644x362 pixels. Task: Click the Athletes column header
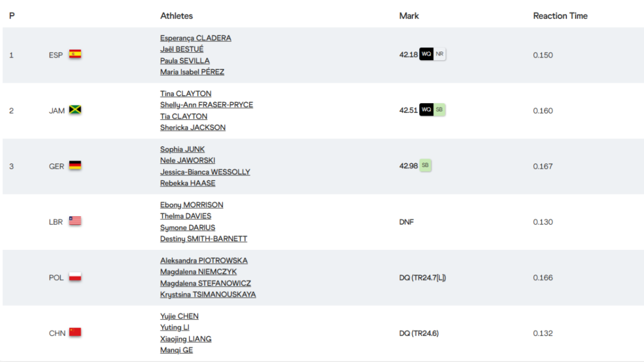(177, 16)
